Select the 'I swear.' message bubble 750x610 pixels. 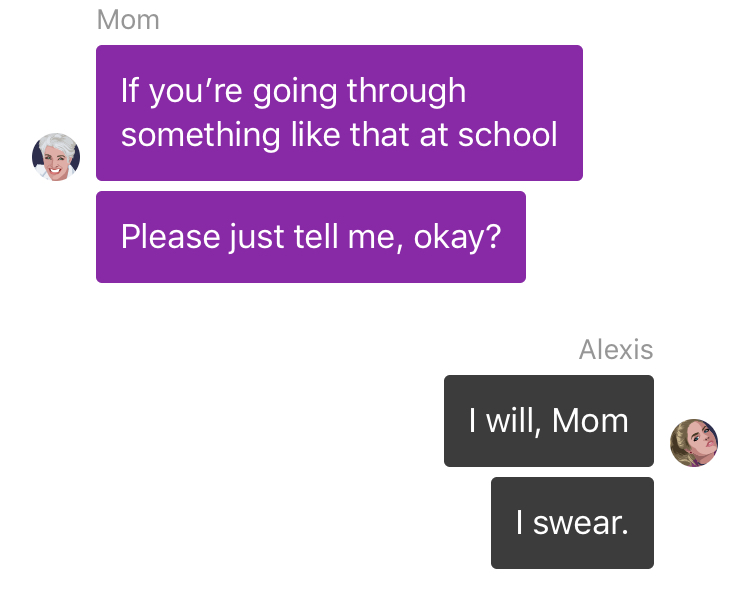click(572, 523)
